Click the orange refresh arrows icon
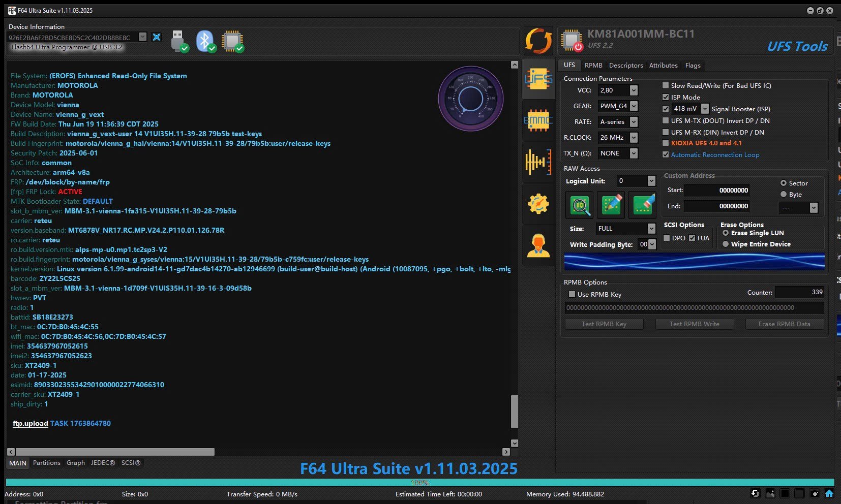The height and width of the screenshot is (504, 841). [538, 41]
